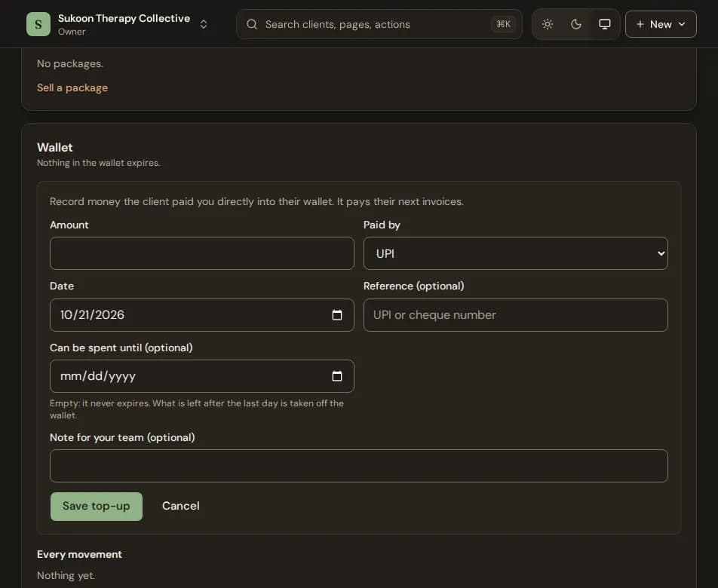Viewport: 718px width, 588px height.
Task: Click the search magnifier icon
Action: [252, 24]
